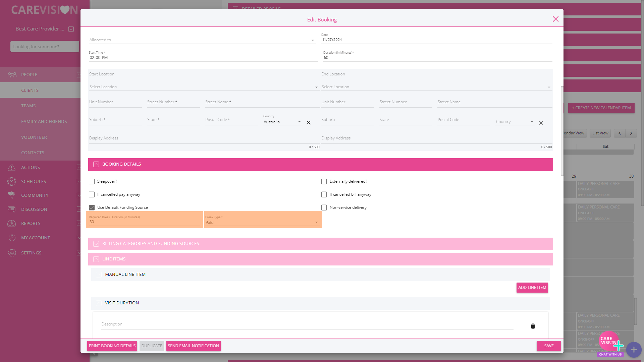Open the Clients menu item
The image size is (644, 362).
[x=30, y=90]
